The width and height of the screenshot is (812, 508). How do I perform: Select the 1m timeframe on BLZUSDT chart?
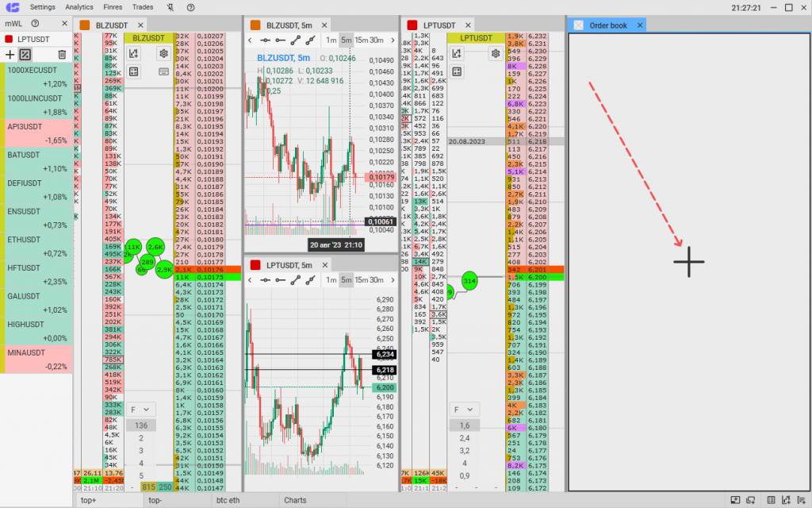click(331, 40)
